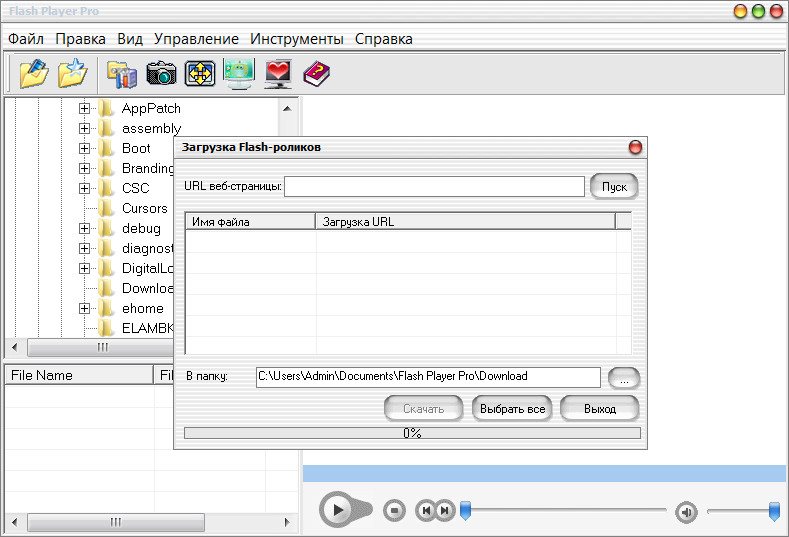Click the green maximize window button
The width and height of the screenshot is (789, 537).
point(758,11)
